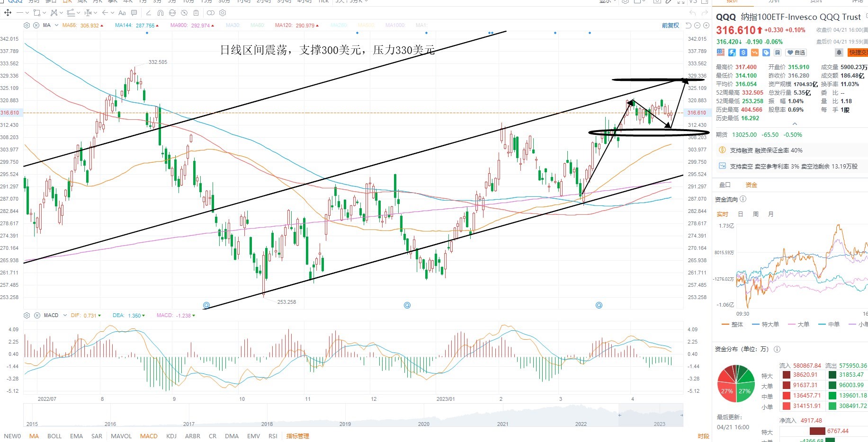Click the blue lightning badge icon

[x=732, y=52]
